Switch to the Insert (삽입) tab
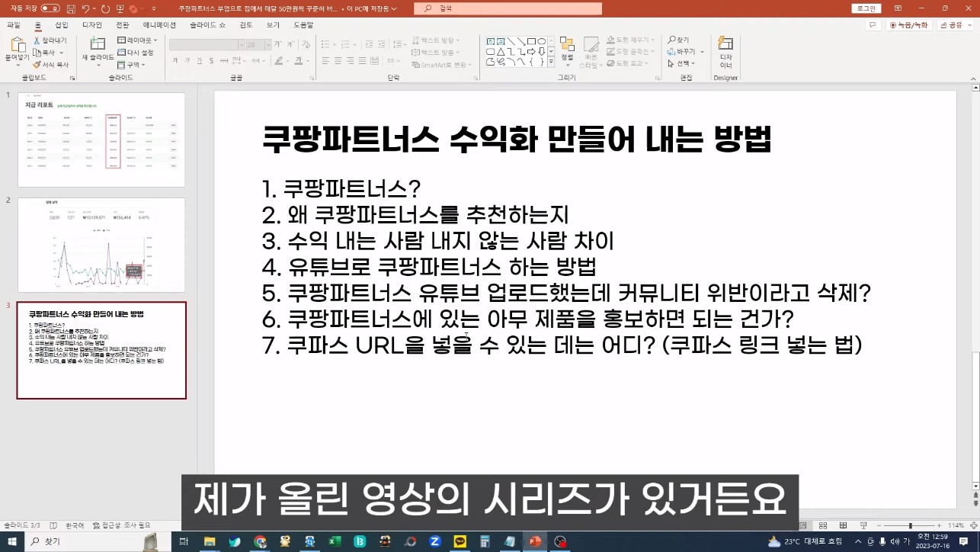The width and height of the screenshot is (980, 552). (62, 25)
